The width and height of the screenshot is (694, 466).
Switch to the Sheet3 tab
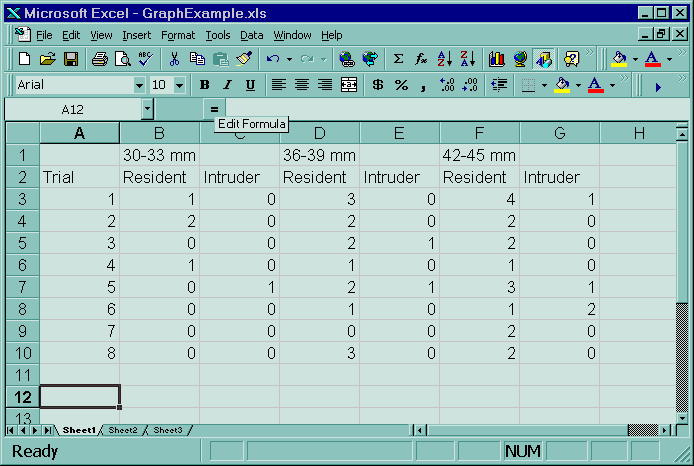pos(167,430)
